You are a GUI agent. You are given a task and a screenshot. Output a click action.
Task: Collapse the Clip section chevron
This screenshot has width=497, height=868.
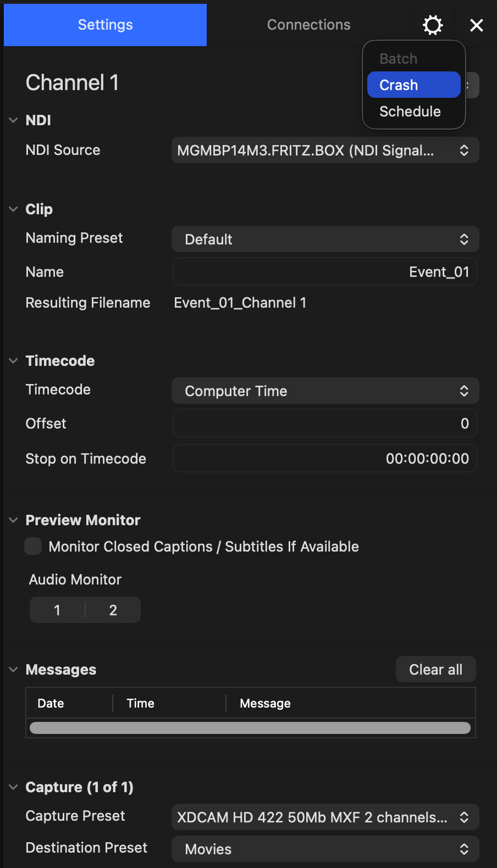point(14,209)
